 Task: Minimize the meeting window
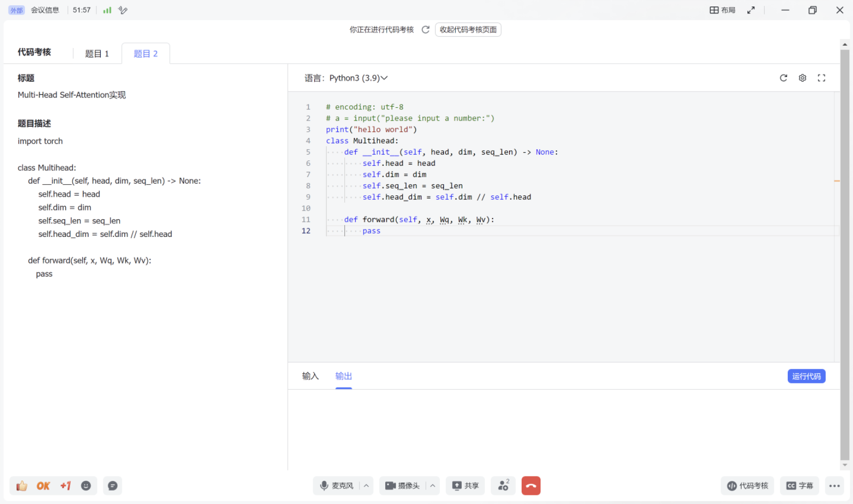[785, 10]
